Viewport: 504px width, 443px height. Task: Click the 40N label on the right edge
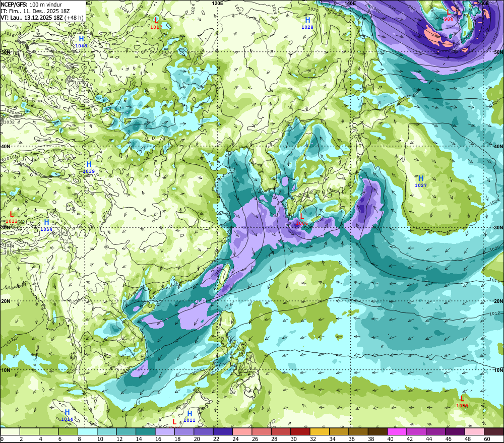(498, 146)
